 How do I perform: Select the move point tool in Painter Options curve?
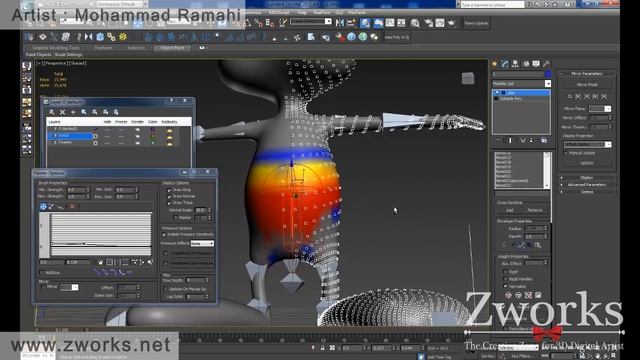coord(43,207)
